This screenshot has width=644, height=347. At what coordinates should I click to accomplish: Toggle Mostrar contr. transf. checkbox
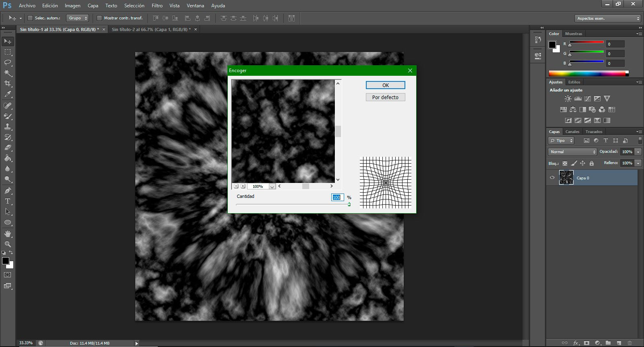[x=99, y=18]
